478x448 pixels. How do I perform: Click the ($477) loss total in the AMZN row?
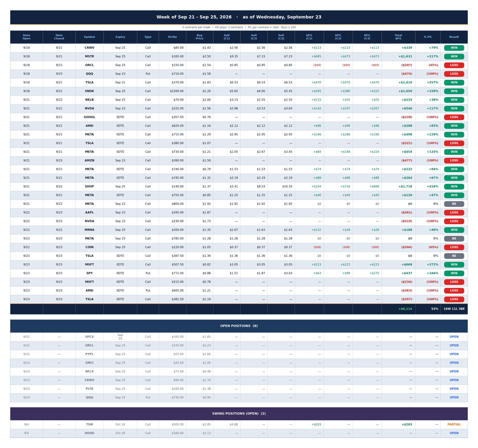(x=407, y=161)
